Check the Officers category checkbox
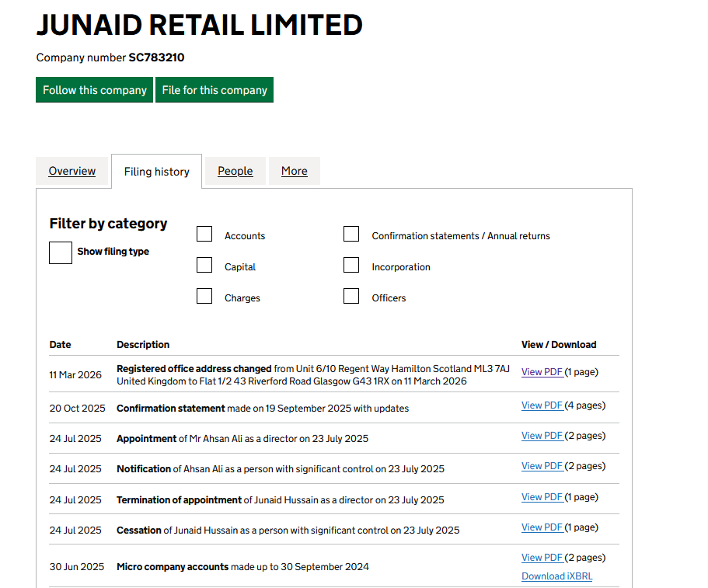The height and width of the screenshot is (588, 708). 351,297
